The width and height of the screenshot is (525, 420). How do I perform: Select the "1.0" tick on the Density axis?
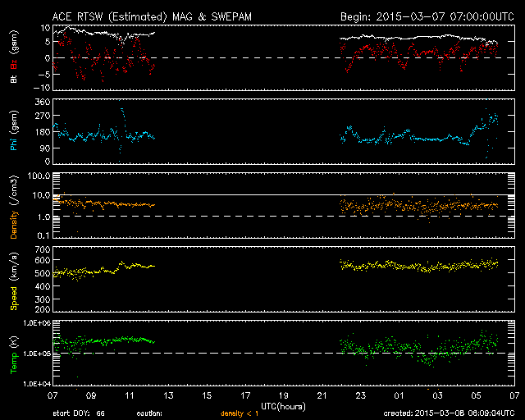tap(43, 217)
